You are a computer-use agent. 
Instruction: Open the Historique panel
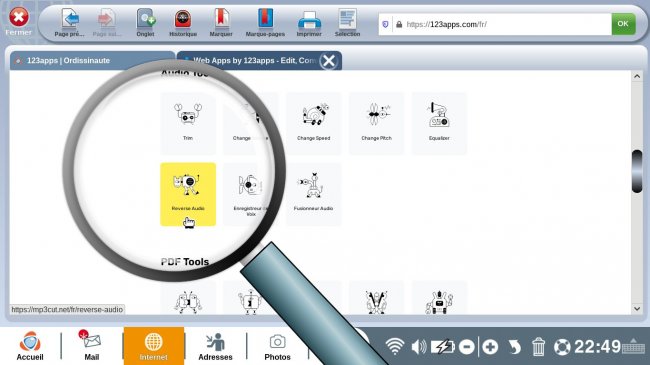(x=183, y=23)
